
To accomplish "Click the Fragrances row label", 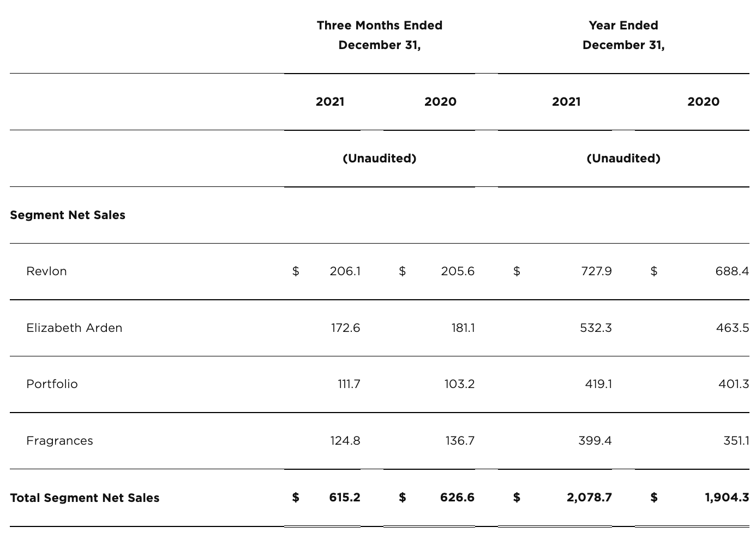I will coord(59,441).
